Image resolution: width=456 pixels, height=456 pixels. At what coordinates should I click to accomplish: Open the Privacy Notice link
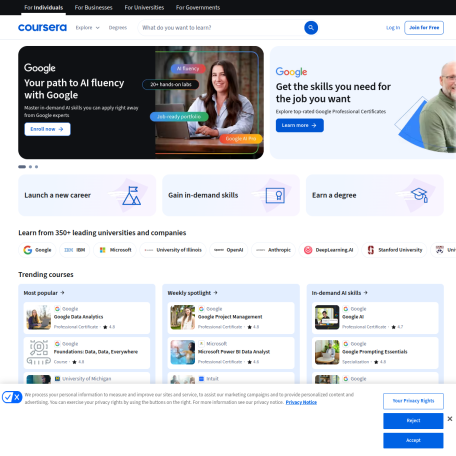(x=301, y=402)
